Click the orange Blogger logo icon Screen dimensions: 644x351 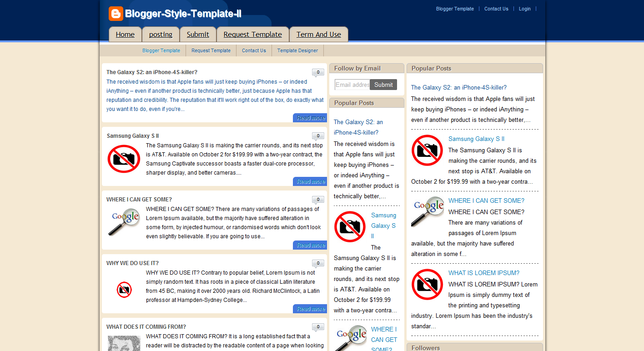click(116, 14)
